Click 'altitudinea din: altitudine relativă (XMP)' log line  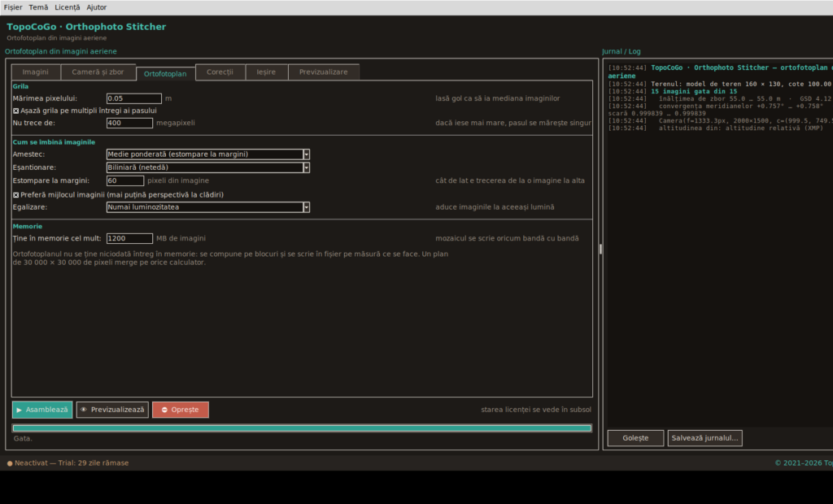(740, 128)
